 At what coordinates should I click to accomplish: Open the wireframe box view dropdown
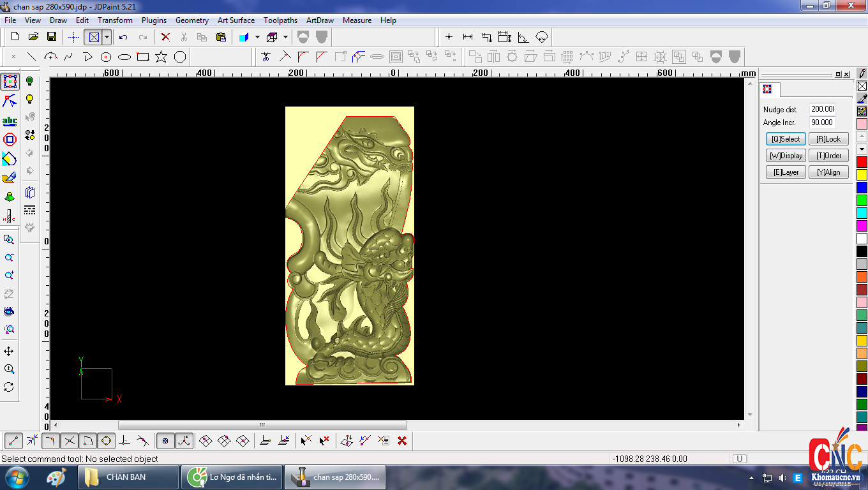tap(285, 37)
